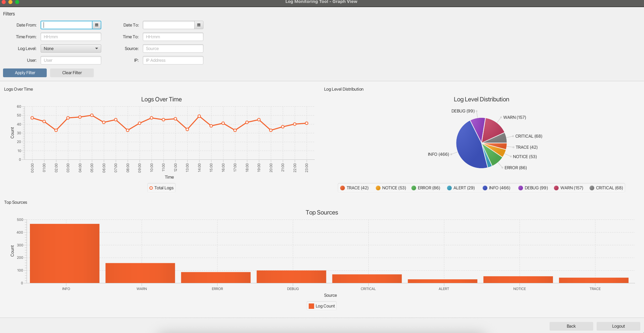
Task: Open the Date To calendar picker
Action: [199, 25]
